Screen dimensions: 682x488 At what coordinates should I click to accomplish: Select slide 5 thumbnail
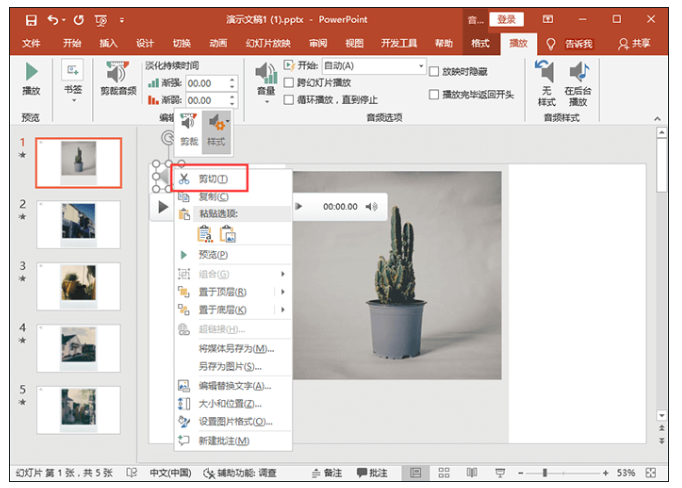pos(78,410)
